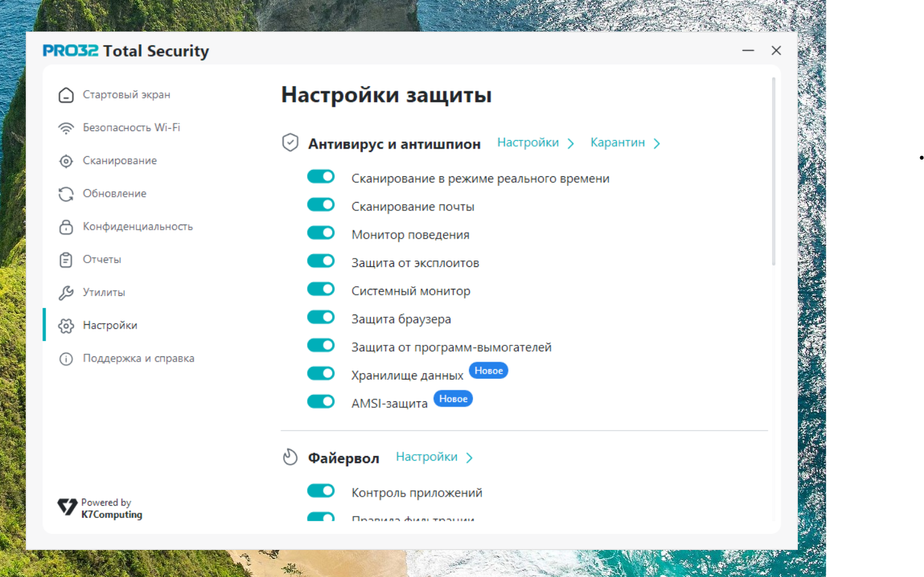Click the Новое badge next to Хранилище данных
The image size is (924, 577).
(x=488, y=371)
